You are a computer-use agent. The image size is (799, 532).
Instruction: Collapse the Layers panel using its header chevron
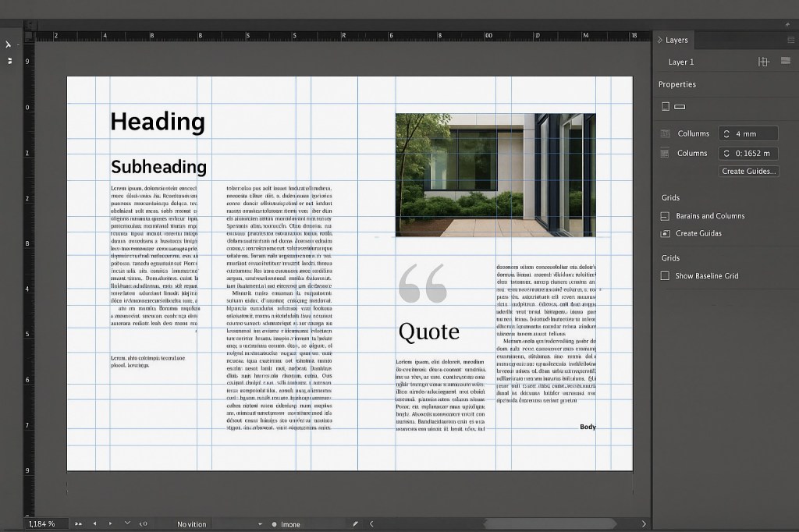click(x=660, y=40)
